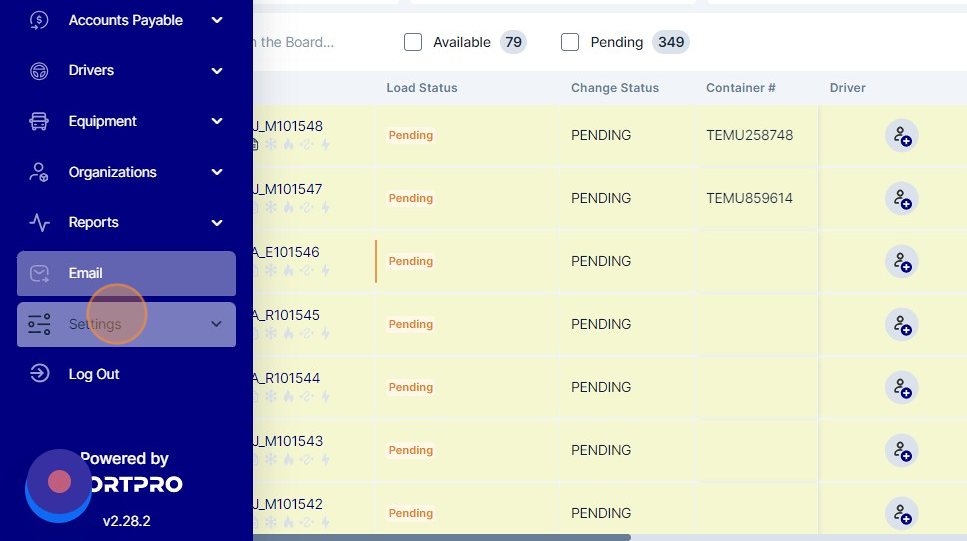Click the Settings sliders icon
This screenshot has width=967, height=541.
pos(39,324)
